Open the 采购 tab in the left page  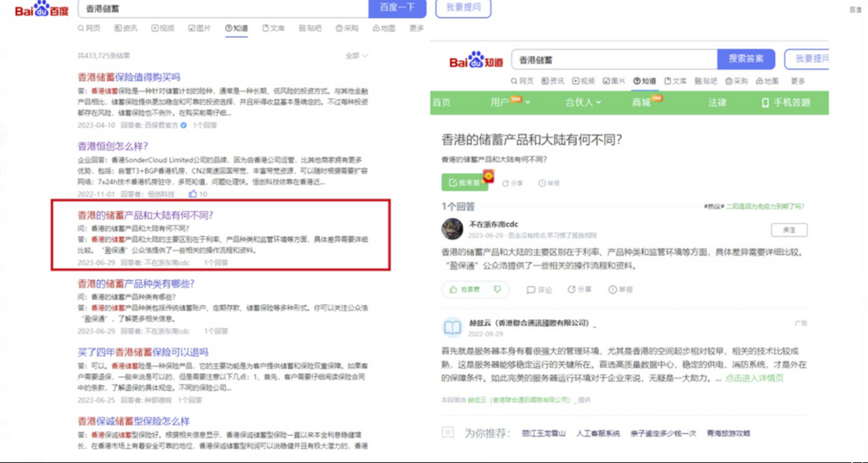pyautogui.click(x=347, y=28)
